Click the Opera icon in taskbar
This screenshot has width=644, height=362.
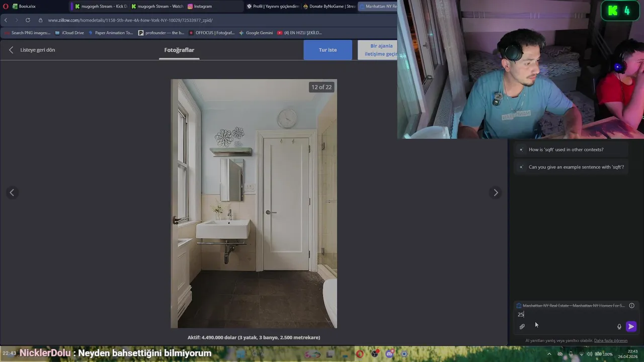coord(360,354)
